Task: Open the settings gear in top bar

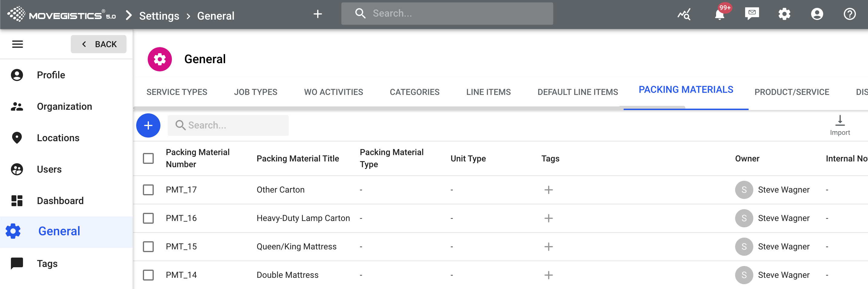Action: [x=784, y=14]
